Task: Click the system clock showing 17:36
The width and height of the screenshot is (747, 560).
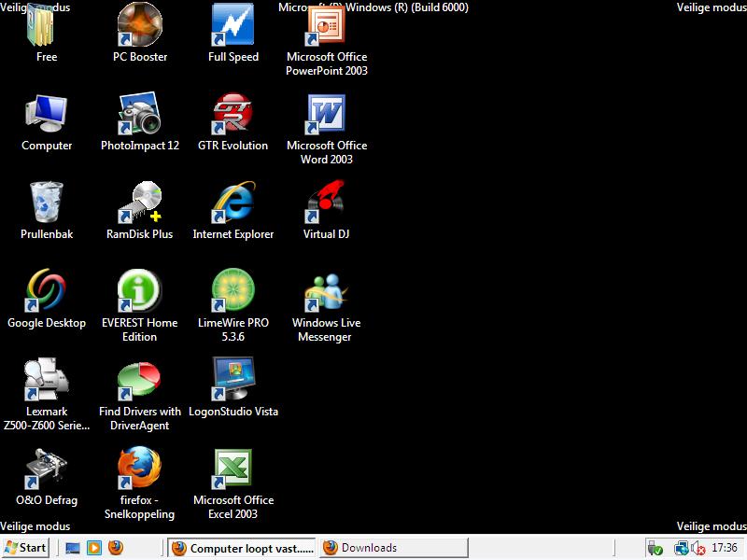Action: tap(725, 549)
